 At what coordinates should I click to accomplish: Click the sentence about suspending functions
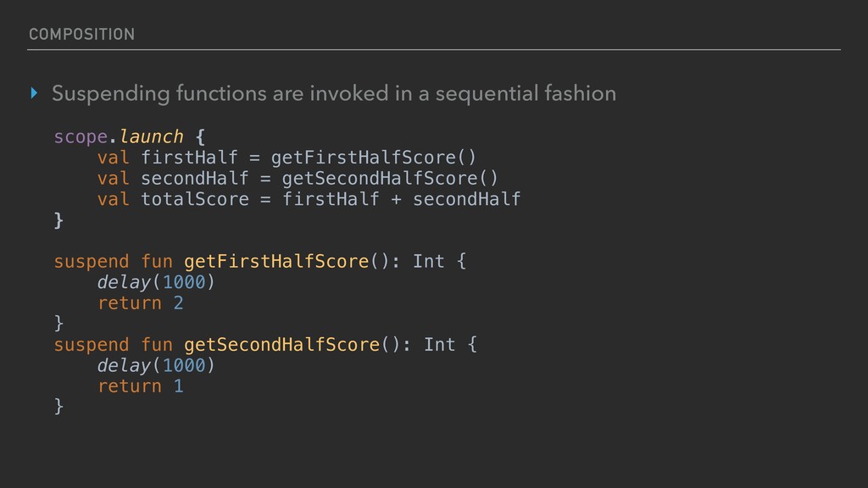[333, 94]
